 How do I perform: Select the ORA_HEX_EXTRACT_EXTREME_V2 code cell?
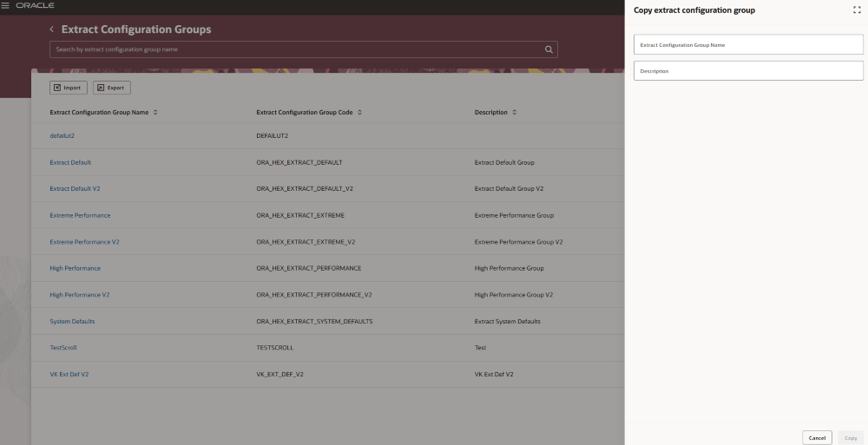tap(306, 242)
